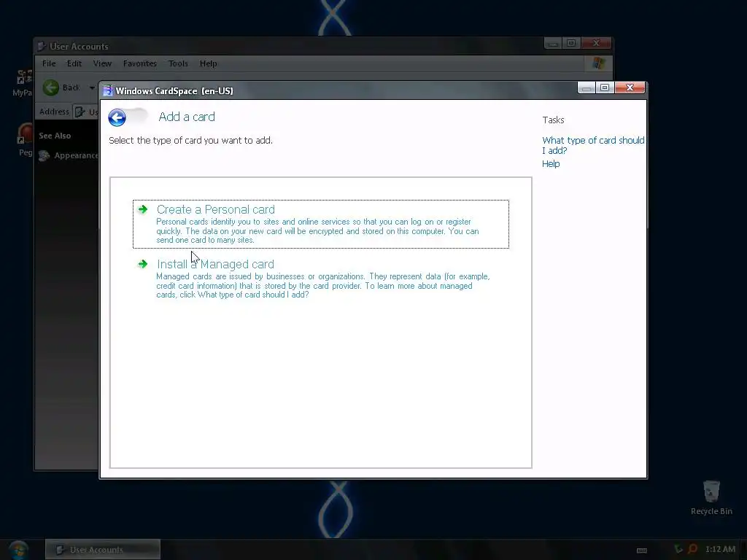Screen dimensions: 747x560
Task: Open the Windows Start orb
Action: tap(18, 550)
